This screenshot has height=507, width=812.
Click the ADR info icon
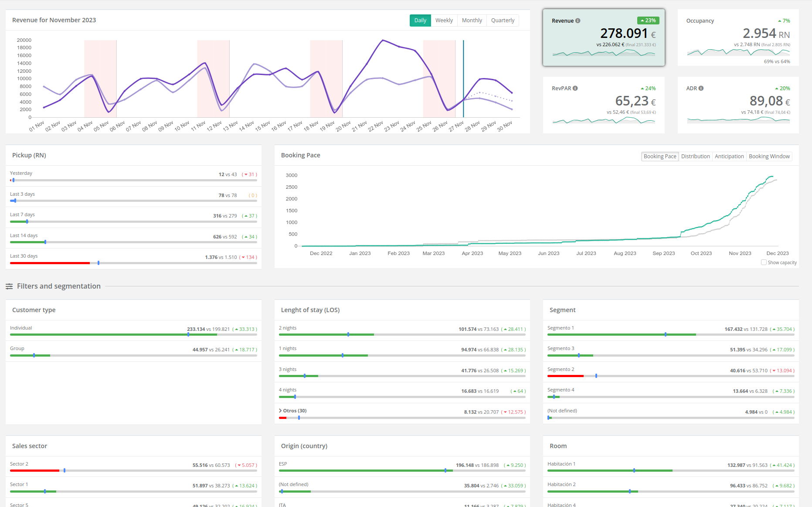click(x=701, y=88)
